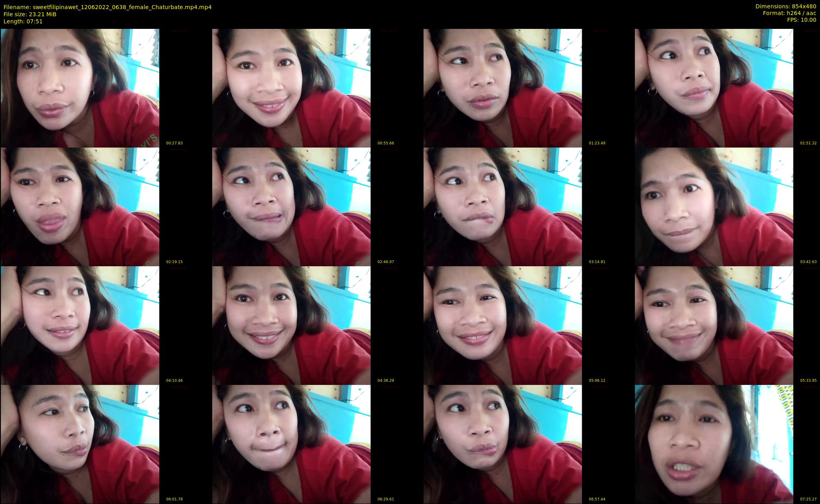The width and height of the screenshot is (820, 504).
Task: Select the thumbnail frame at 00:55.66
Action: [291, 88]
